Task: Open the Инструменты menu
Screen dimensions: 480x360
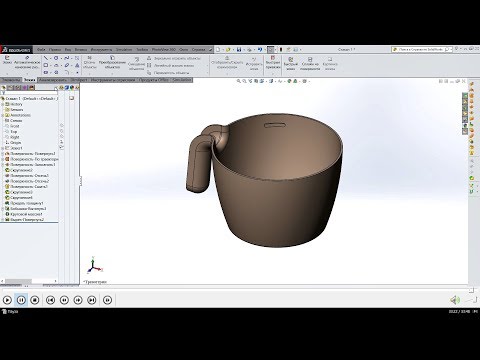Action: [x=101, y=49]
